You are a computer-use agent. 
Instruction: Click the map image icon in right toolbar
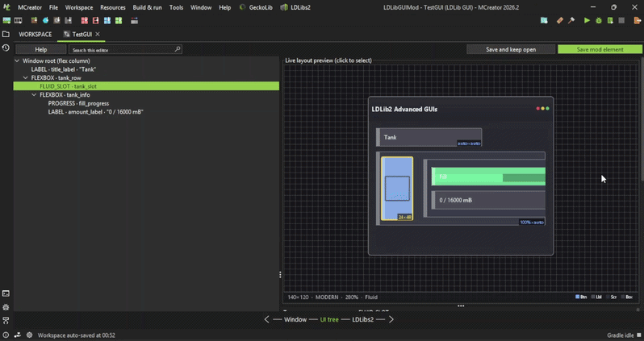544,20
